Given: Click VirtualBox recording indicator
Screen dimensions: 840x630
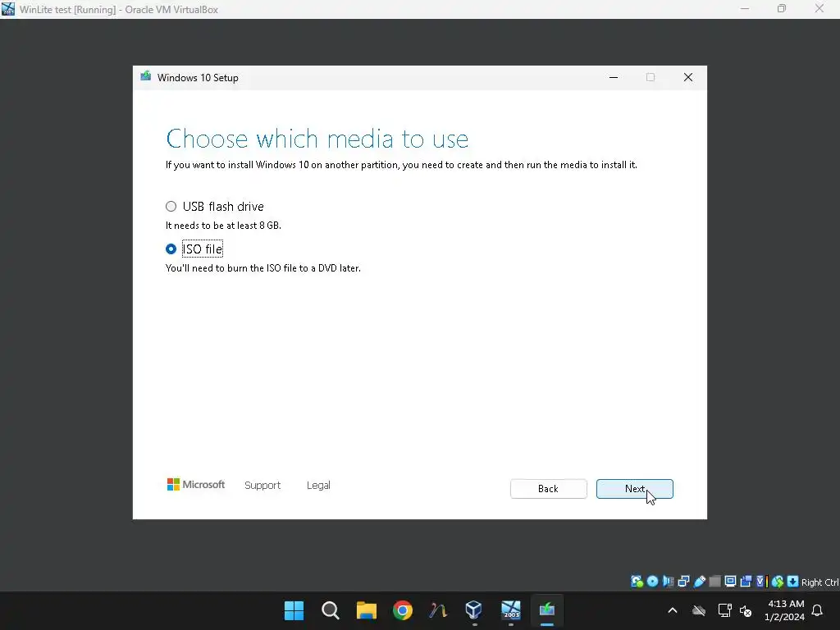Looking at the screenshot, I should [746, 582].
